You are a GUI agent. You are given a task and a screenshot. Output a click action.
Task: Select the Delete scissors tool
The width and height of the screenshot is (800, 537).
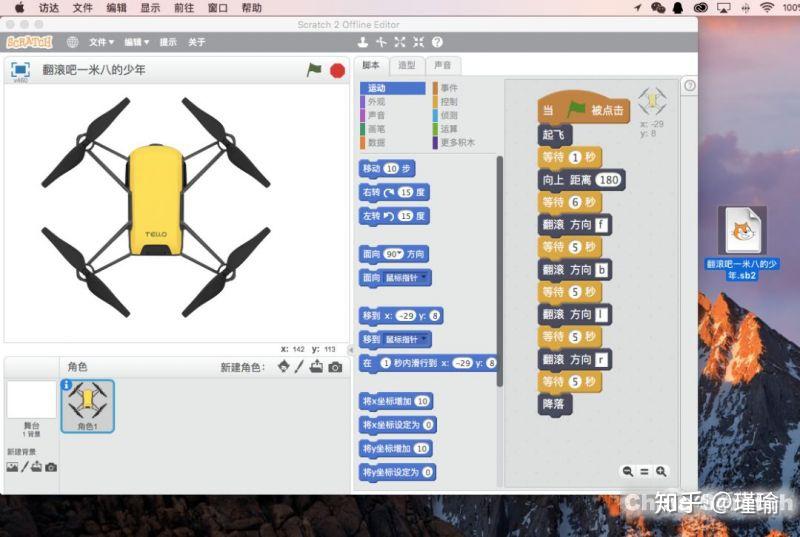381,42
